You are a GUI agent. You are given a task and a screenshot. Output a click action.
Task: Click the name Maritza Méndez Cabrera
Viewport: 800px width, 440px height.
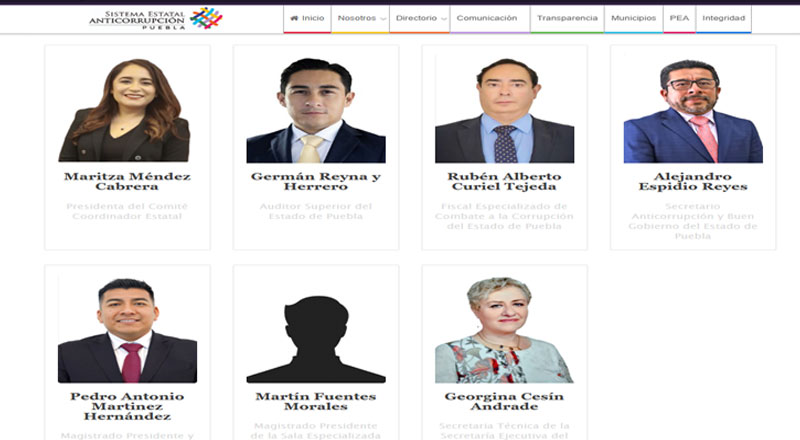[x=128, y=181]
